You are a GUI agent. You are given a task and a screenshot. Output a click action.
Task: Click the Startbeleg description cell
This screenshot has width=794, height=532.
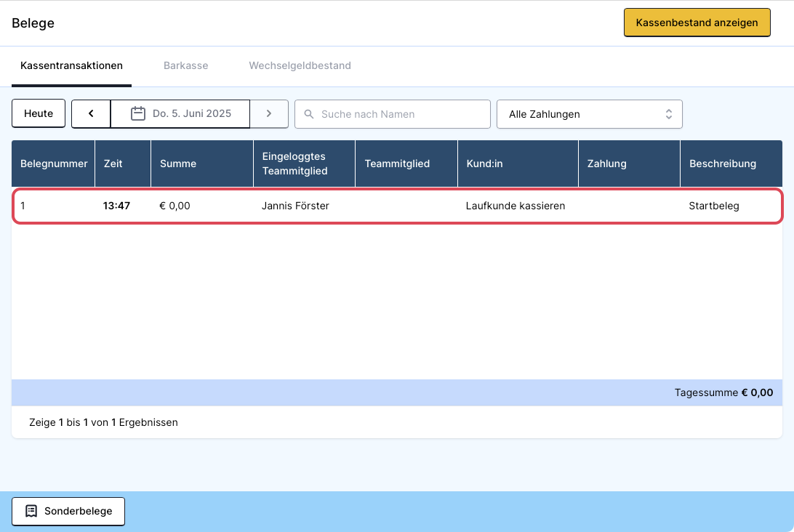(x=714, y=206)
